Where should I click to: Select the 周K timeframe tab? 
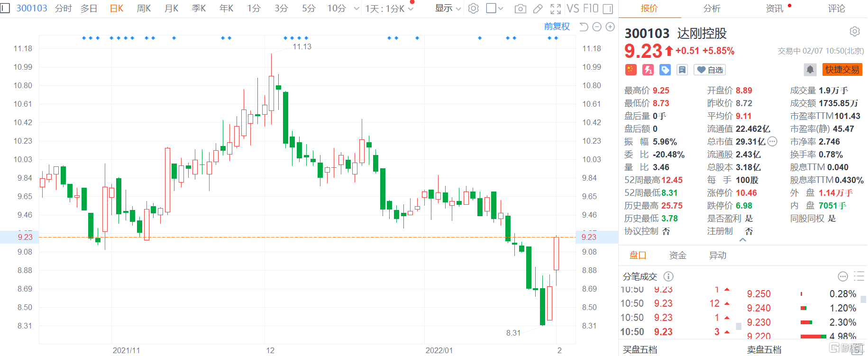tap(144, 9)
